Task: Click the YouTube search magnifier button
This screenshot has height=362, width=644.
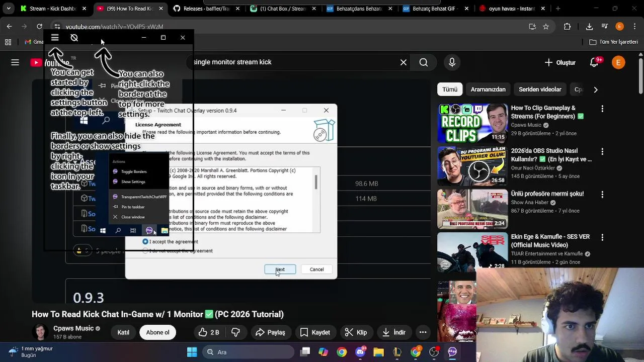Action: click(424, 62)
